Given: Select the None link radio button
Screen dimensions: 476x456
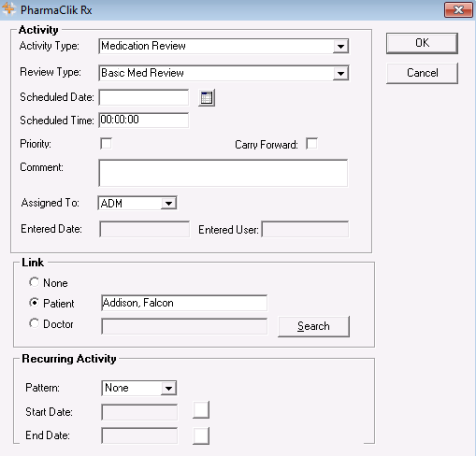Looking at the screenshot, I should tap(34, 282).
